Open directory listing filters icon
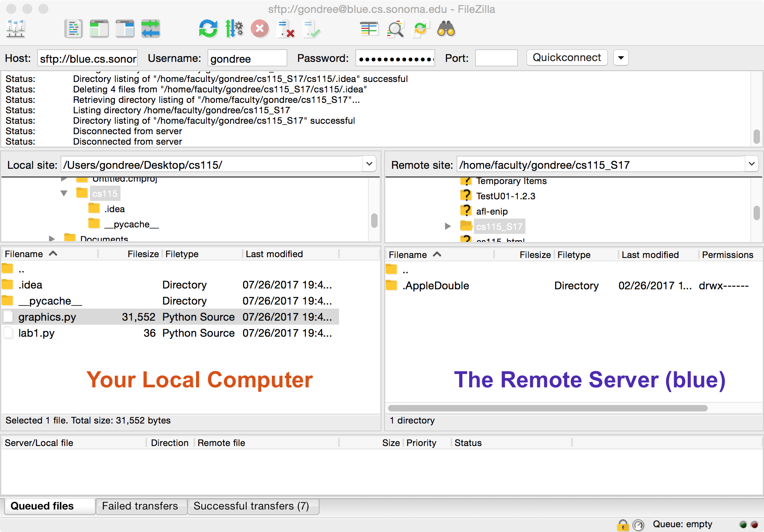Viewport: 764px width, 532px height. (369, 29)
